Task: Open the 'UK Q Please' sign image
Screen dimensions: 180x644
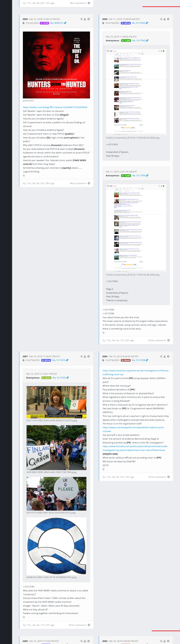Action: [57, 494]
